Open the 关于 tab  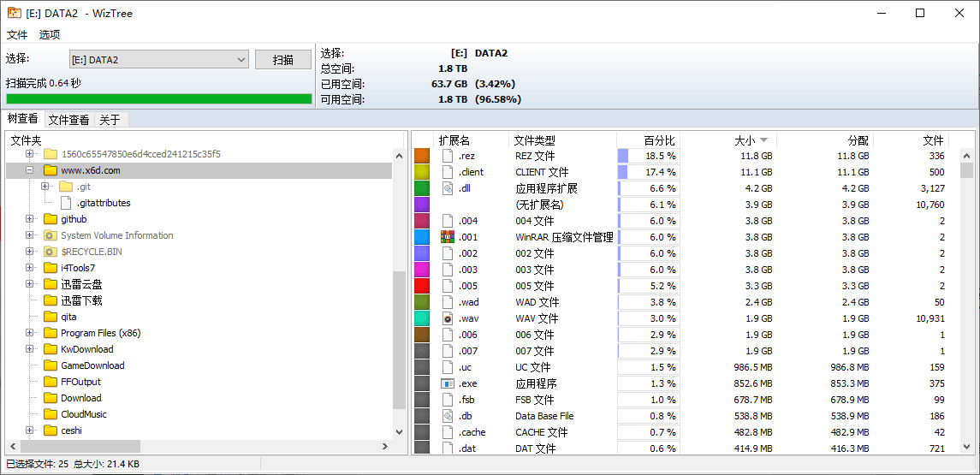pyautogui.click(x=110, y=120)
